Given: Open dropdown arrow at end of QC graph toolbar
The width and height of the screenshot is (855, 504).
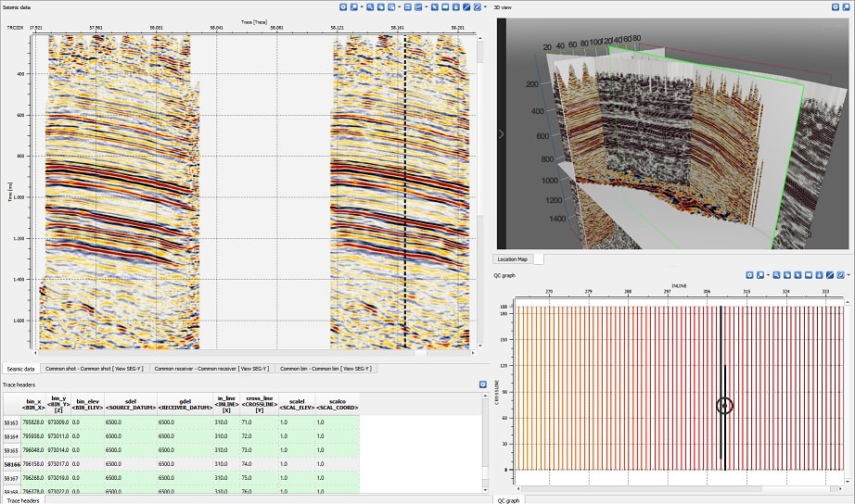Looking at the screenshot, I should pos(848,275).
